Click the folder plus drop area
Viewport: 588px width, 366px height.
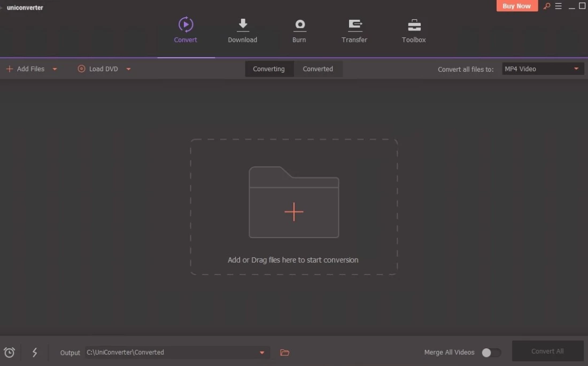point(294,211)
